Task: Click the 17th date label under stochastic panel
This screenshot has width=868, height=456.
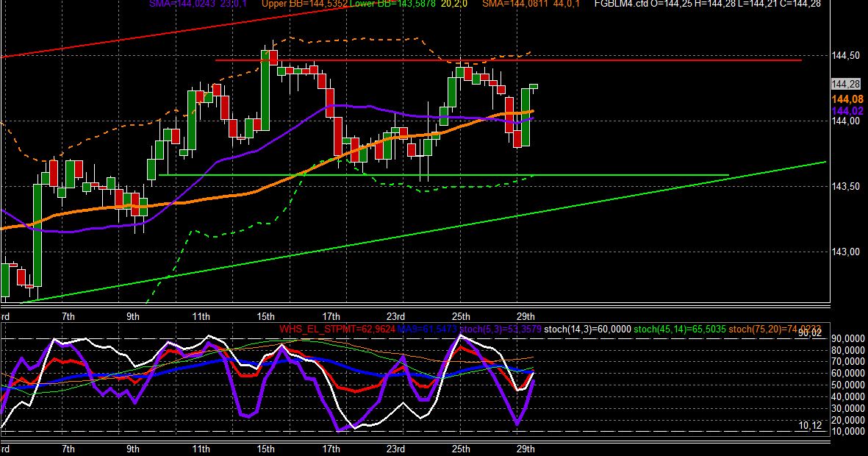Action: tap(331, 449)
